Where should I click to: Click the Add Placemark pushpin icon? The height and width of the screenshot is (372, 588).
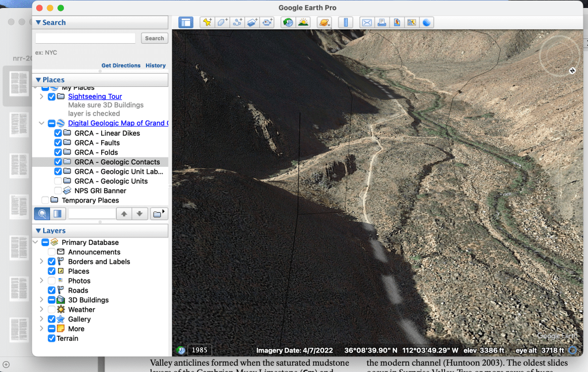tap(207, 22)
